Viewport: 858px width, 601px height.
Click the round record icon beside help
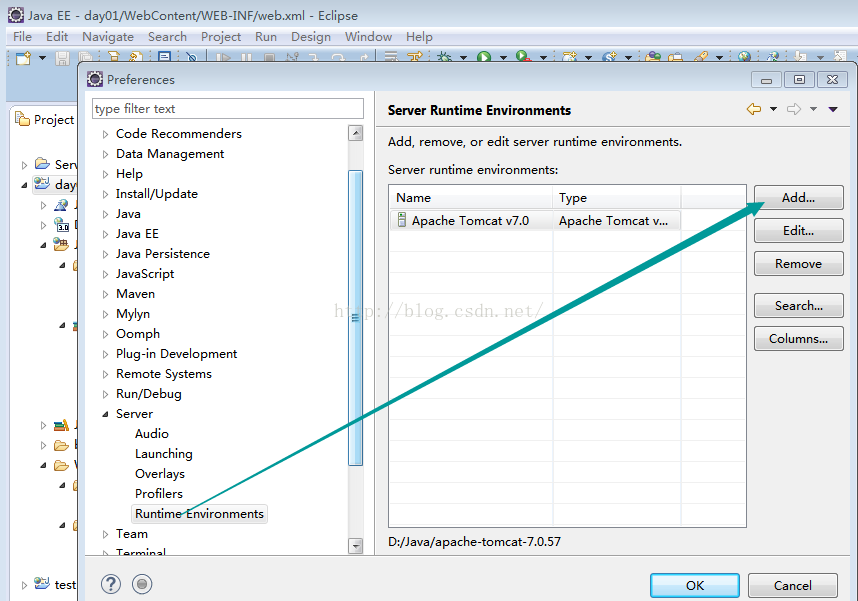142,584
